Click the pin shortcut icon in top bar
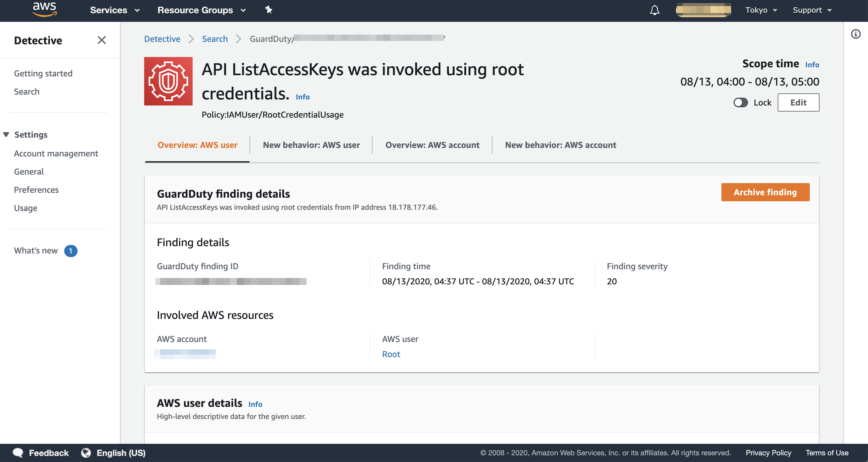 [x=269, y=10]
